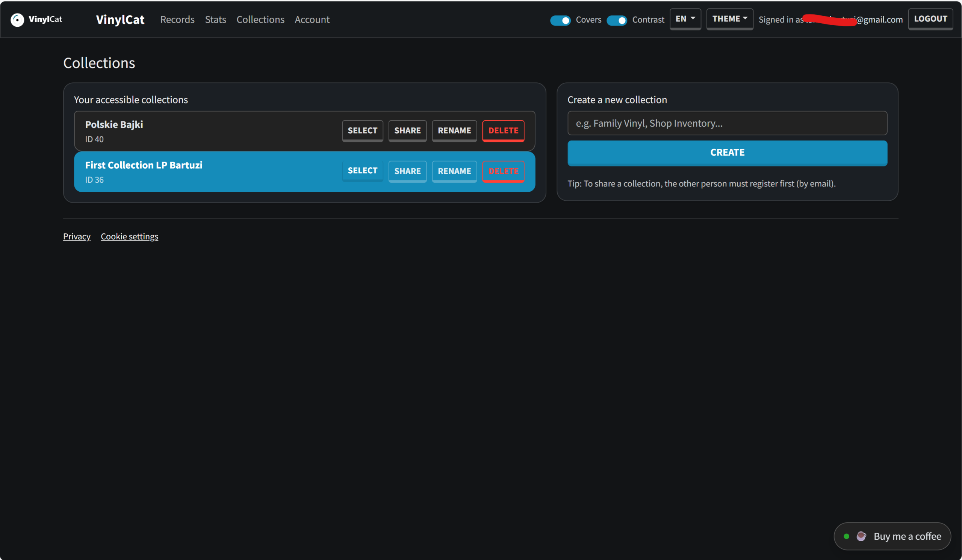Open the Privacy link

(x=76, y=236)
